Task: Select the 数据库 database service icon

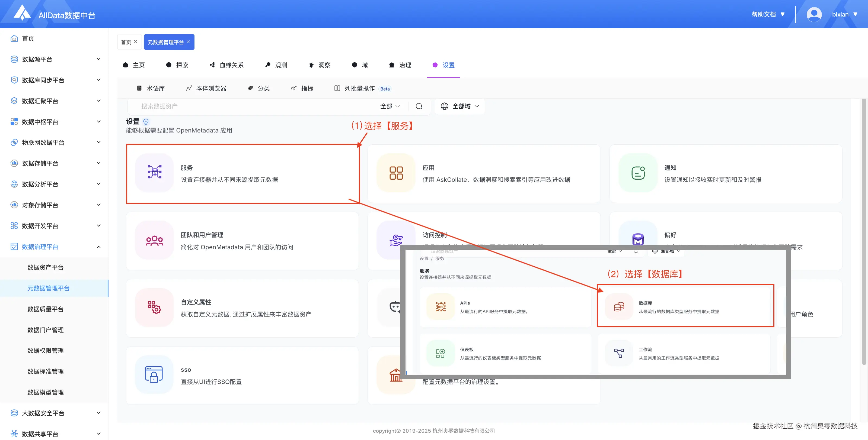Action: point(619,306)
